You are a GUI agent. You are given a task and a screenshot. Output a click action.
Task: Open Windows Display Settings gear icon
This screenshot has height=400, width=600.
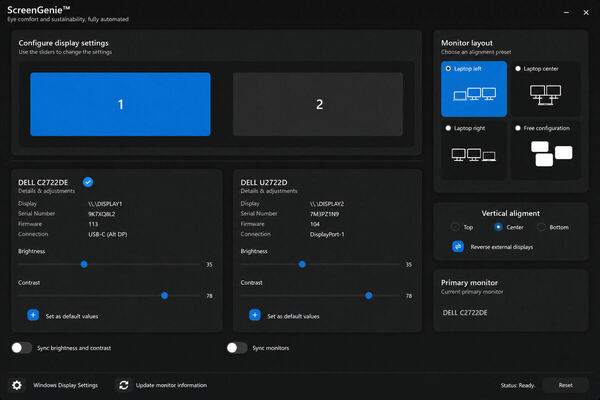coord(17,385)
